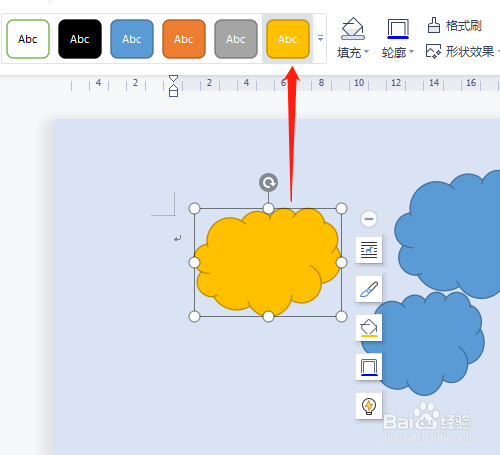Open the layout options floating button
This screenshot has height=455, width=500.
point(369,250)
